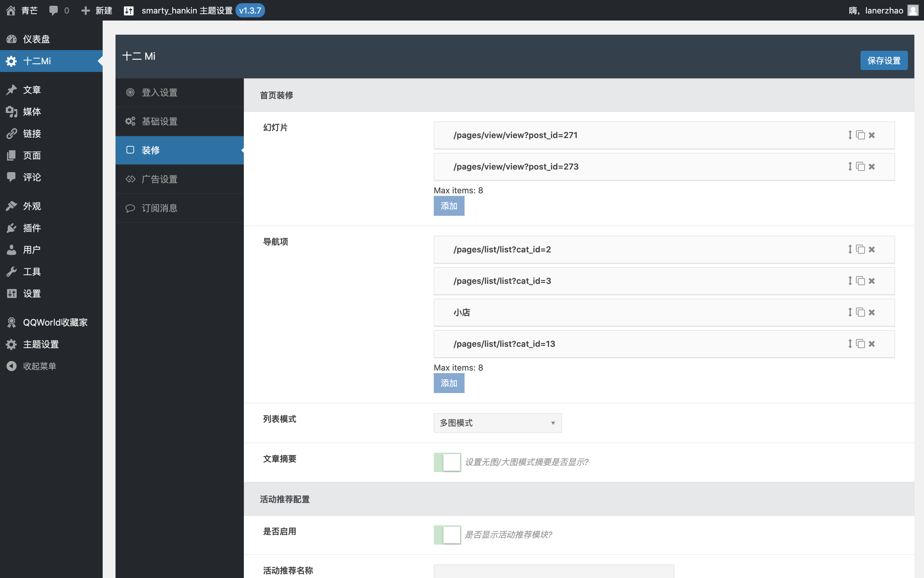Open the 广告设置 settings tab
924x578 pixels.
click(179, 179)
